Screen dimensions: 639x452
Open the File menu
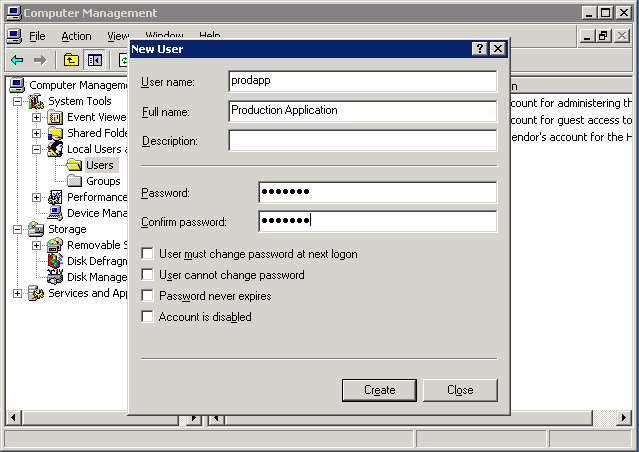(x=37, y=36)
